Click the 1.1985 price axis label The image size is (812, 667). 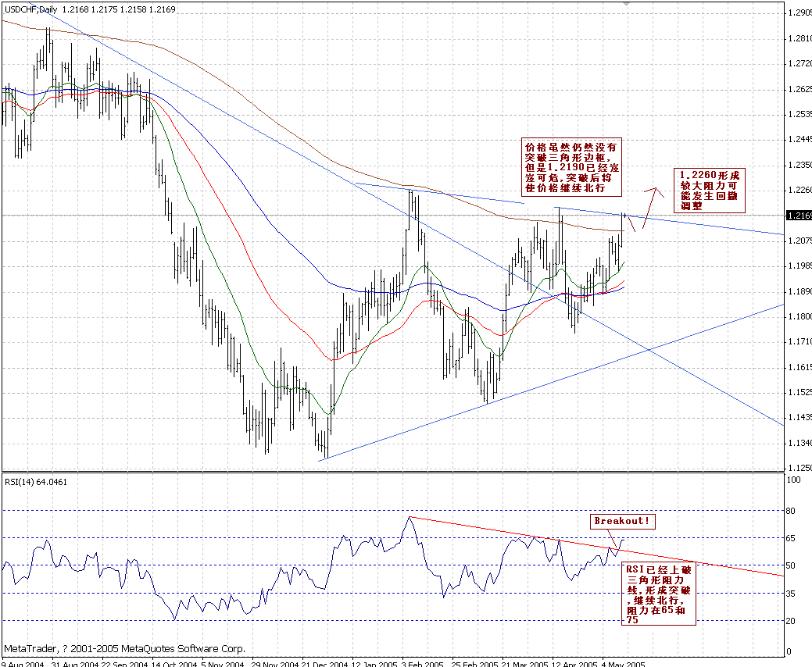[799, 266]
